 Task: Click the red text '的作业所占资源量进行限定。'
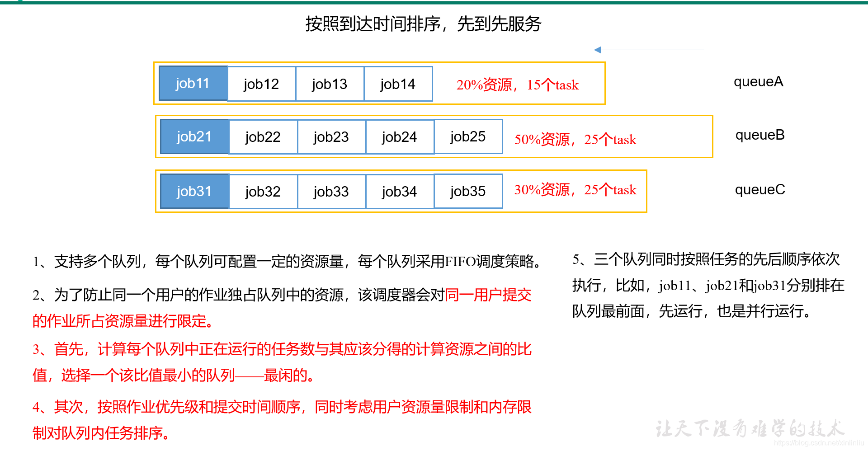click(x=123, y=321)
